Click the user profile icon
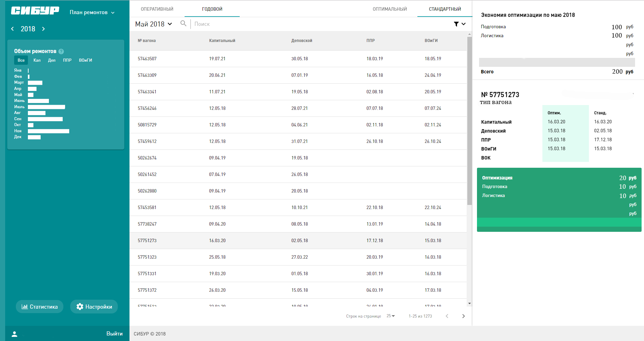 [14, 334]
